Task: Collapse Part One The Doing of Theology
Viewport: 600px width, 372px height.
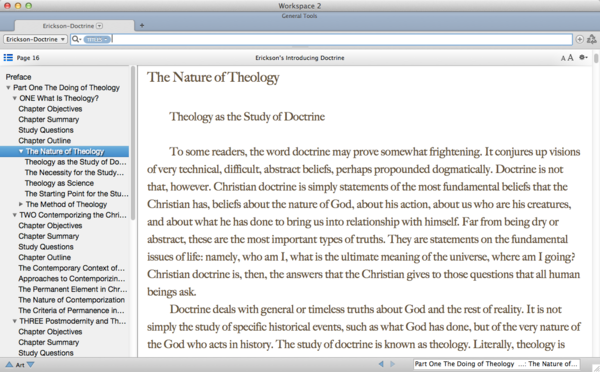Action: [8, 88]
